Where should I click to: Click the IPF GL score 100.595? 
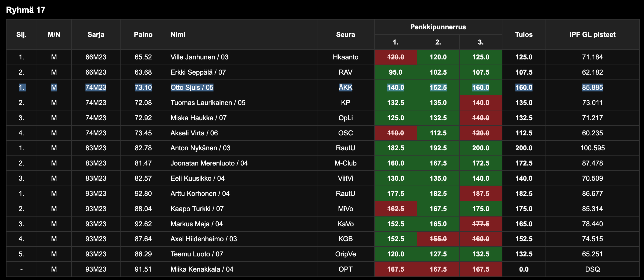(592, 148)
